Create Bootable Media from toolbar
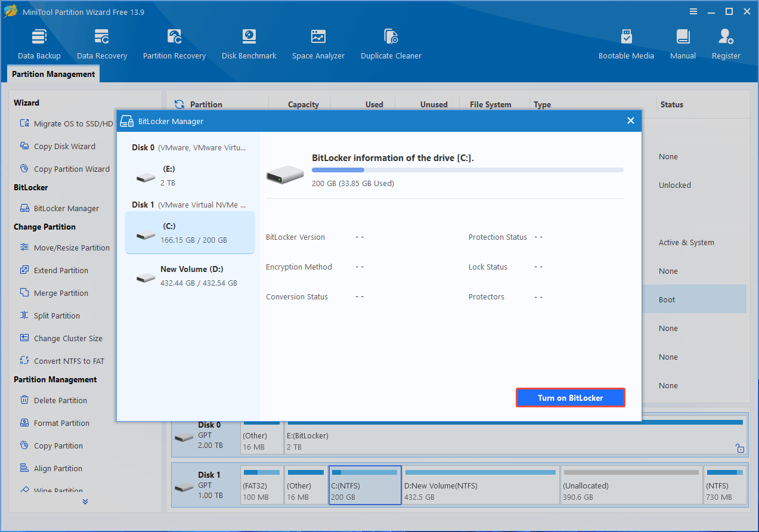 (626, 44)
